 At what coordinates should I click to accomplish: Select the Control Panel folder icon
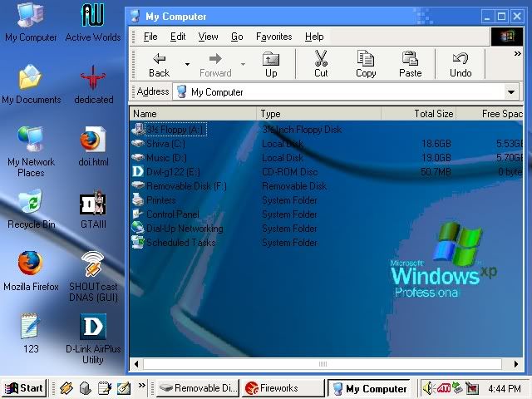(138, 214)
